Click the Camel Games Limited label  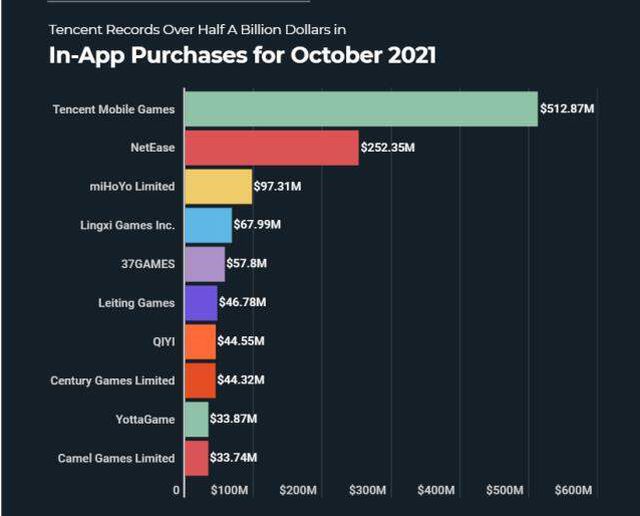point(116,458)
